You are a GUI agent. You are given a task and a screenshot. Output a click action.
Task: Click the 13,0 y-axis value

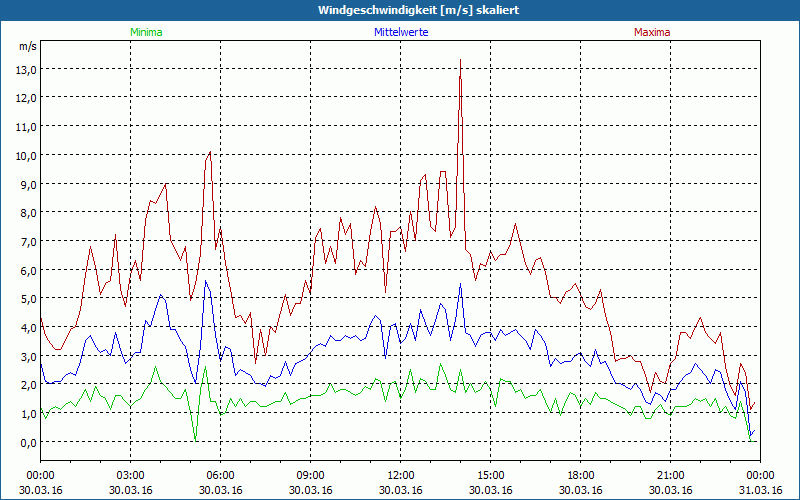[27, 70]
